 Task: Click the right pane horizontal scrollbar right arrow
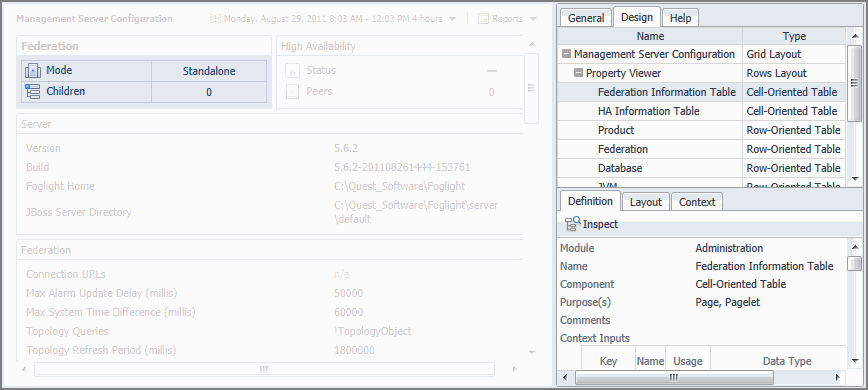click(838, 377)
